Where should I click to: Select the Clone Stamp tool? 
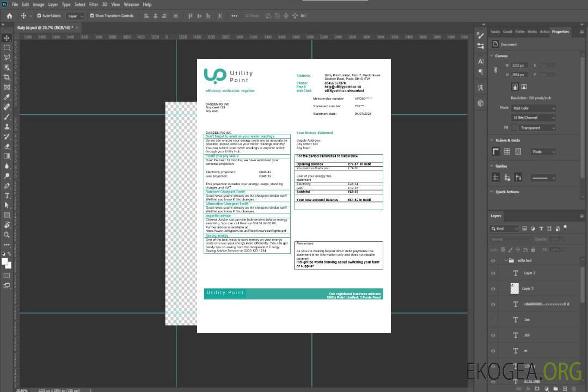coord(7,126)
